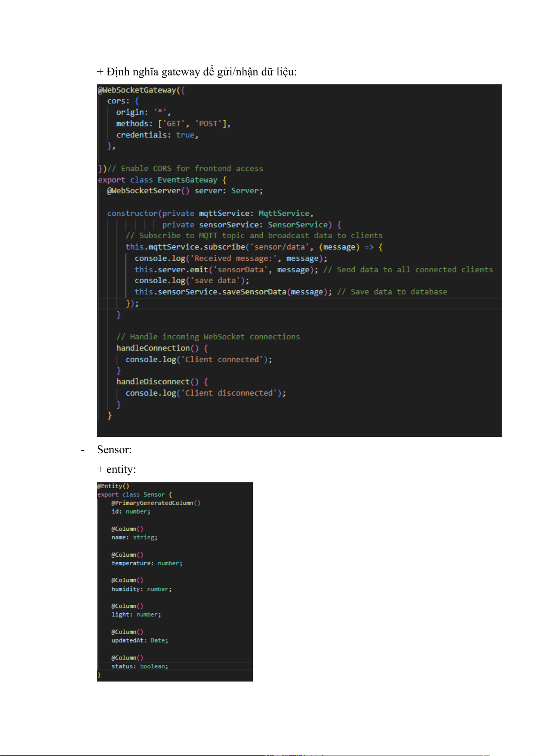The image size is (534, 756).
Task: Click the 'this.mqttService.subscribe' call
Action: tap(185, 247)
